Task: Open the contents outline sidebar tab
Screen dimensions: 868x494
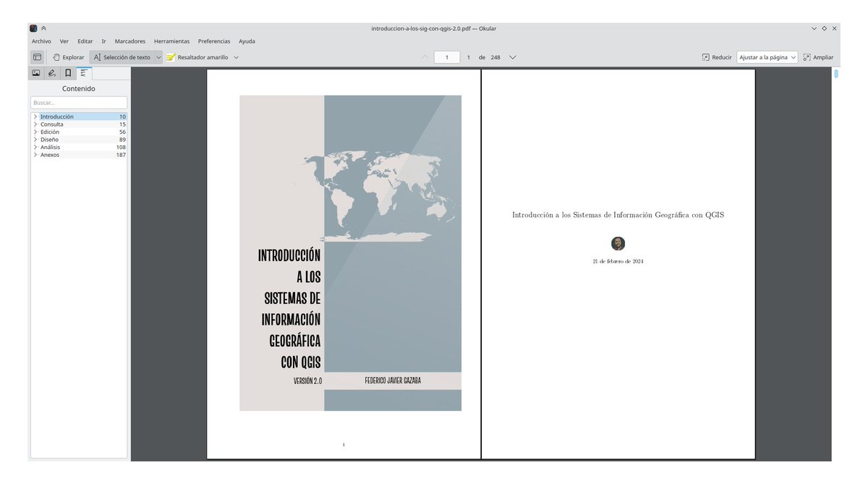Action: point(84,73)
